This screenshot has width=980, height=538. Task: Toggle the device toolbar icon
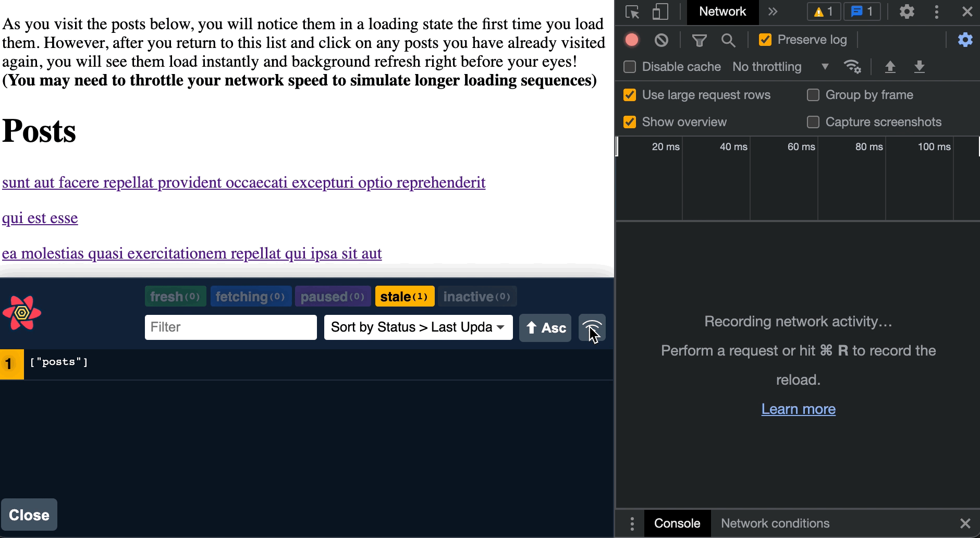tap(660, 12)
